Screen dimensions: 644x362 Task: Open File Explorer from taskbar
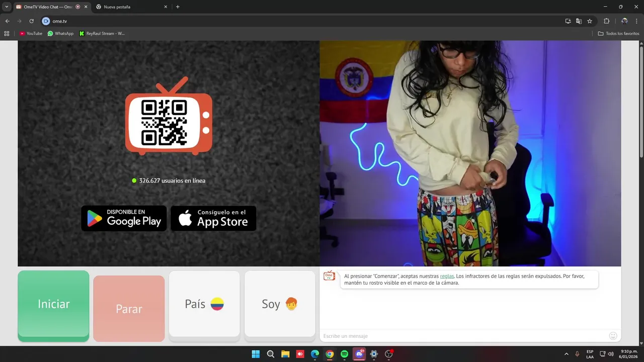[x=285, y=354]
